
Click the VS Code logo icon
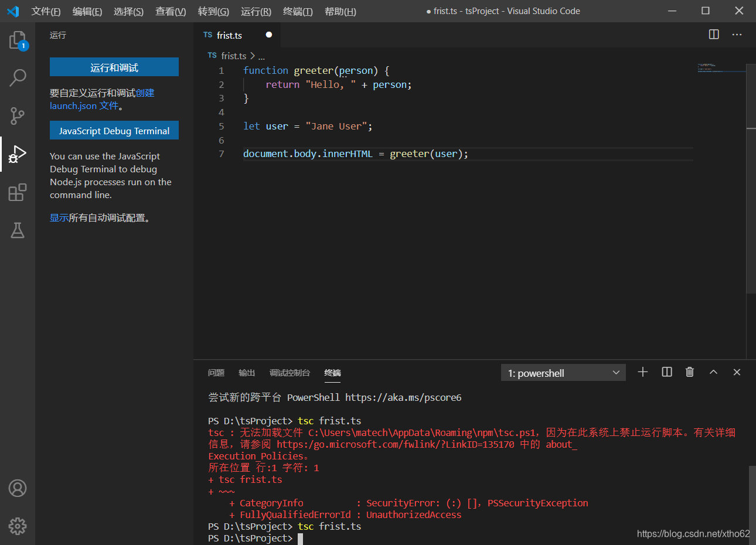13,11
